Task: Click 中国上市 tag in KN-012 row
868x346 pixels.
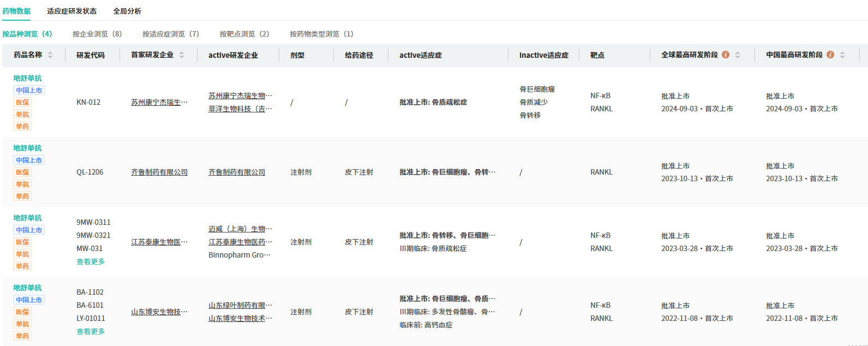Action: coord(29,90)
